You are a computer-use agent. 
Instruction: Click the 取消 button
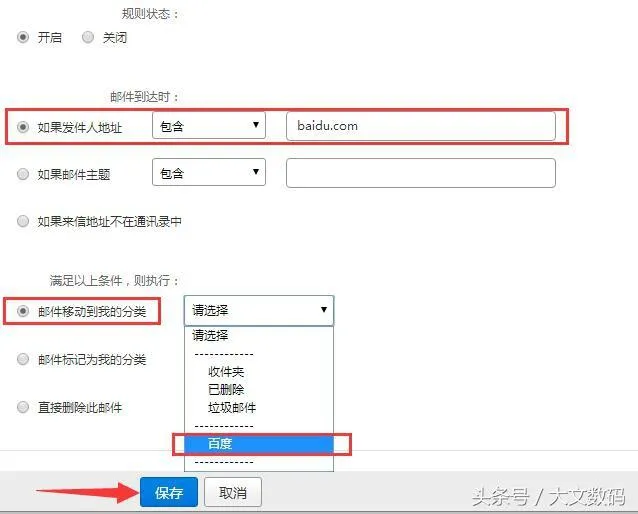[233, 492]
